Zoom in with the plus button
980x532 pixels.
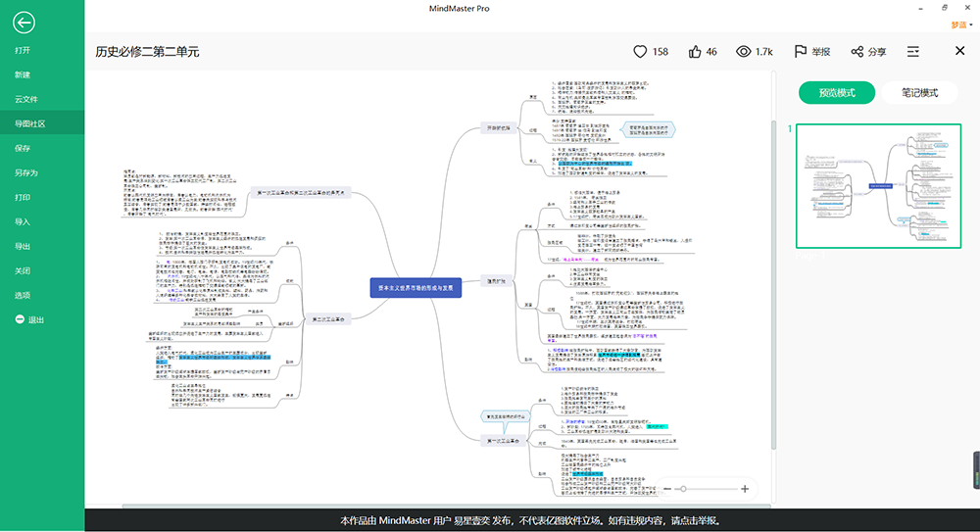pos(745,489)
